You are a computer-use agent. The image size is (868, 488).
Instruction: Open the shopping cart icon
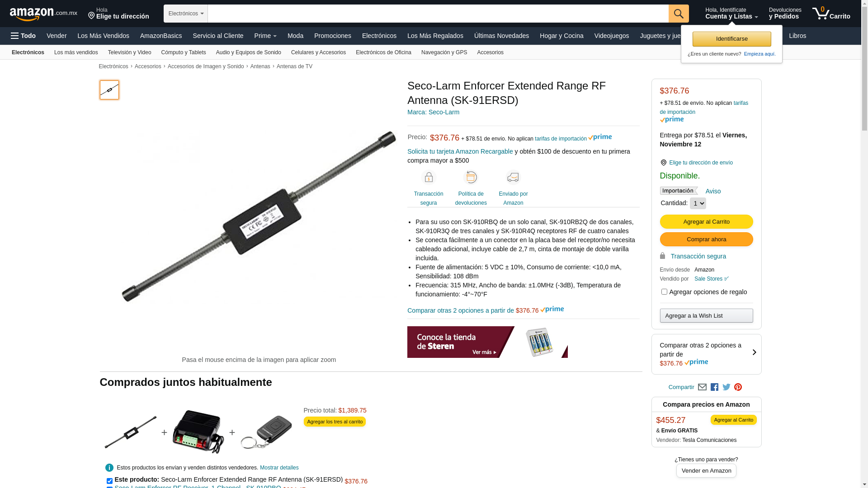click(831, 13)
